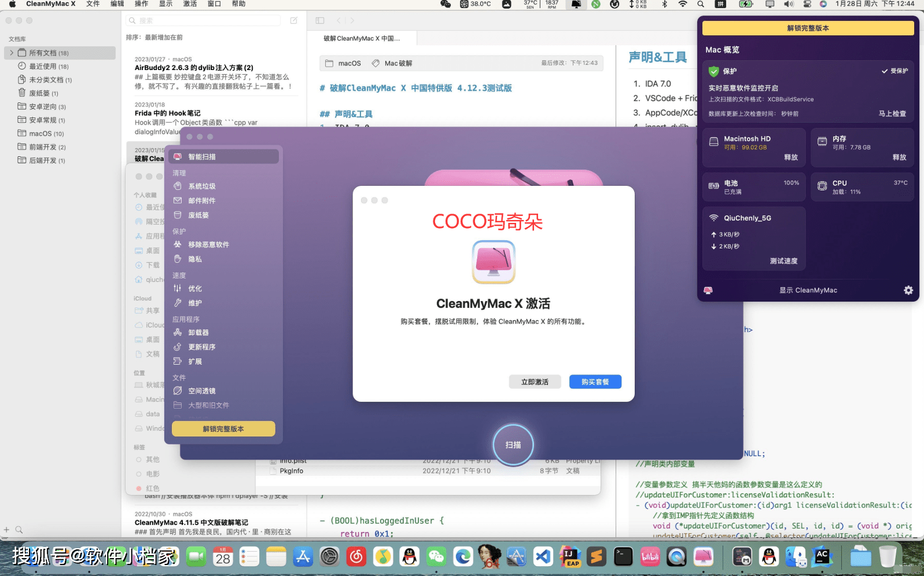Click Mac破解 tag in editor header
This screenshot has width=924, height=576.
pyautogui.click(x=392, y=63)
